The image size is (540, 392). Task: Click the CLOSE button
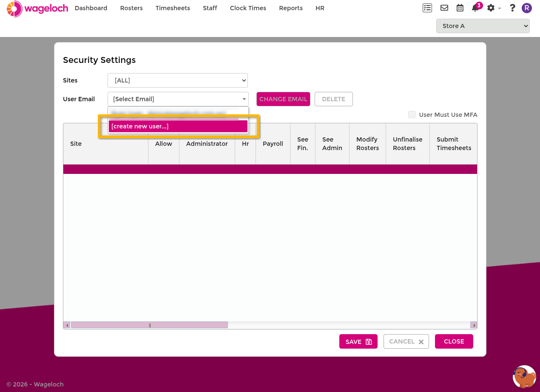(454, 341)
